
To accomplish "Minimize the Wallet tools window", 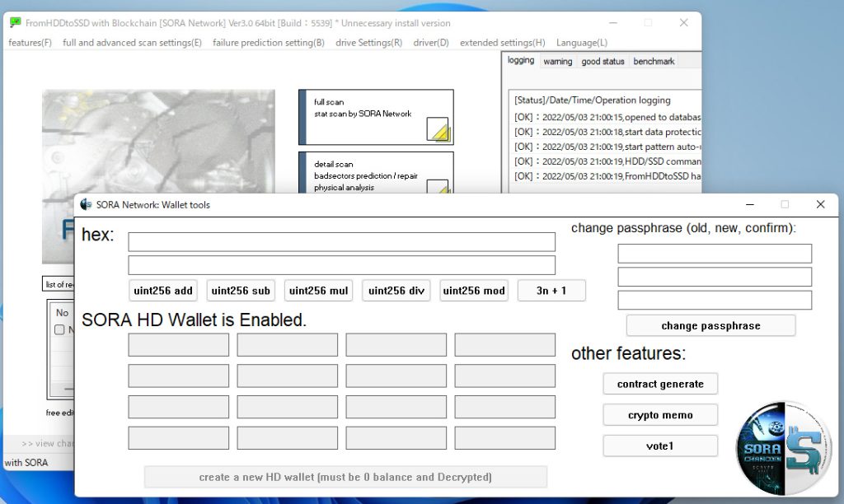I will coord(750,204).
